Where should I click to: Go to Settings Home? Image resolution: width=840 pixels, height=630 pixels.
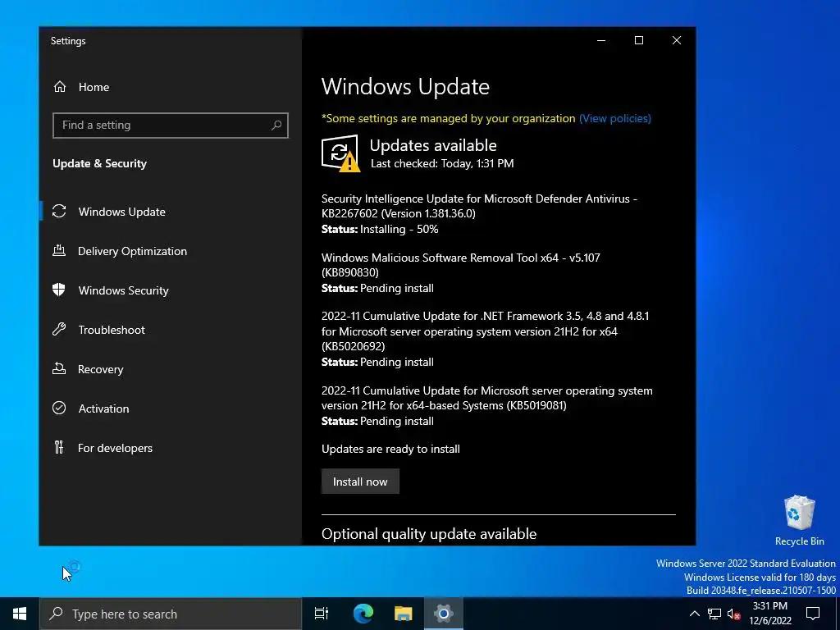[x=171, y=87]
